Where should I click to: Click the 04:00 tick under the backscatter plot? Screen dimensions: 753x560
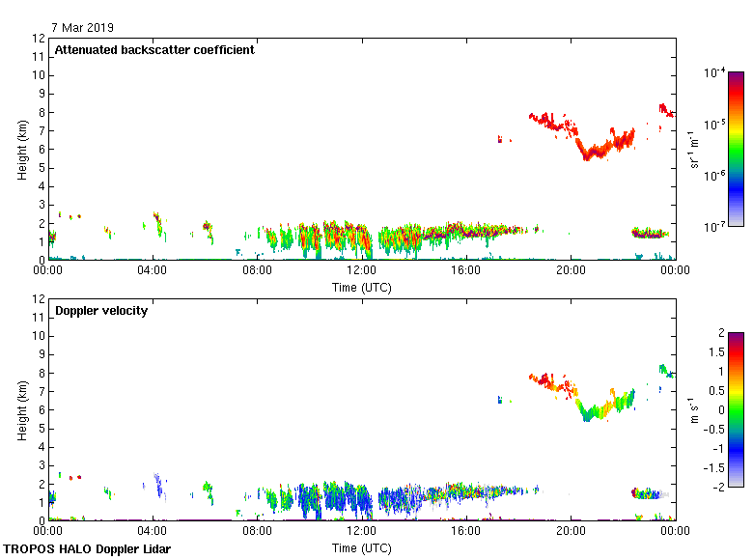click(x=153, y=271)
